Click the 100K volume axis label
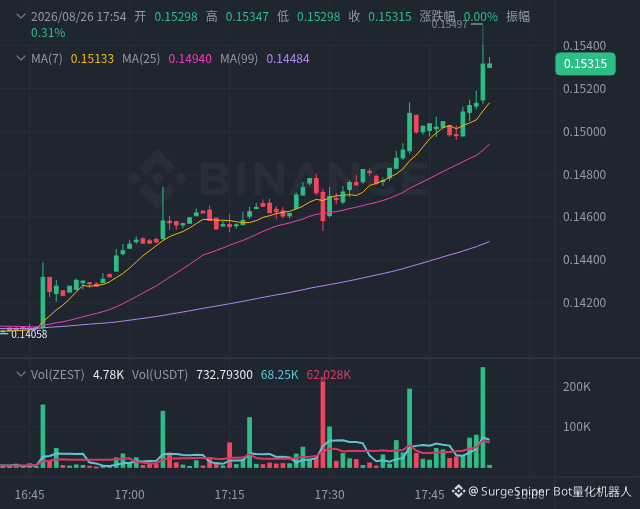The image size is (640, 509). tap(577, 427)
